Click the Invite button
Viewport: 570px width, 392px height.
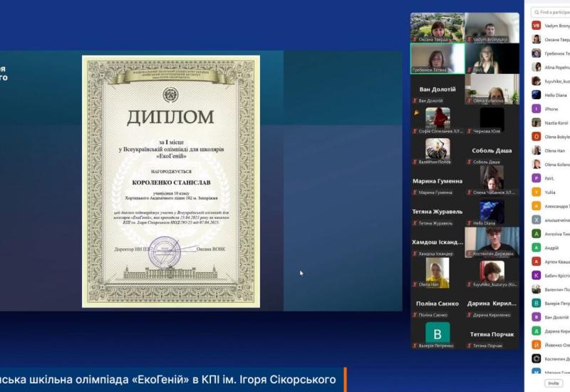[554, 383]
